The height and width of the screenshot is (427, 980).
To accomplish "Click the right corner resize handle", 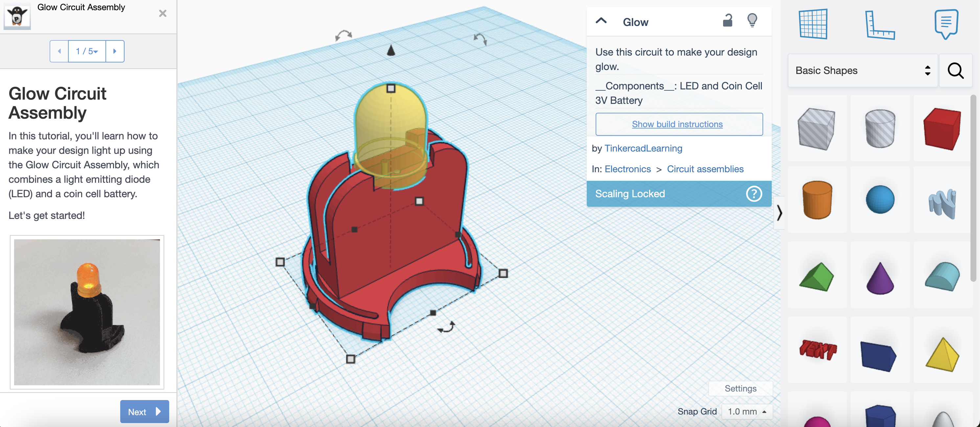I will pyautogui.click(x=503, y=273).
